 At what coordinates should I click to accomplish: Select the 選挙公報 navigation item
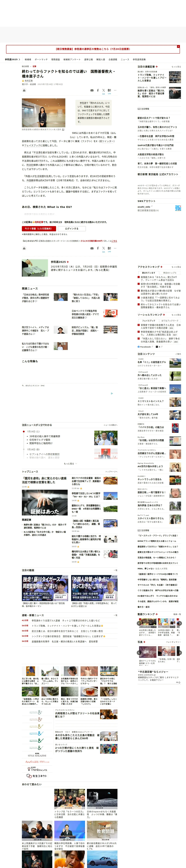click(89, 60)
